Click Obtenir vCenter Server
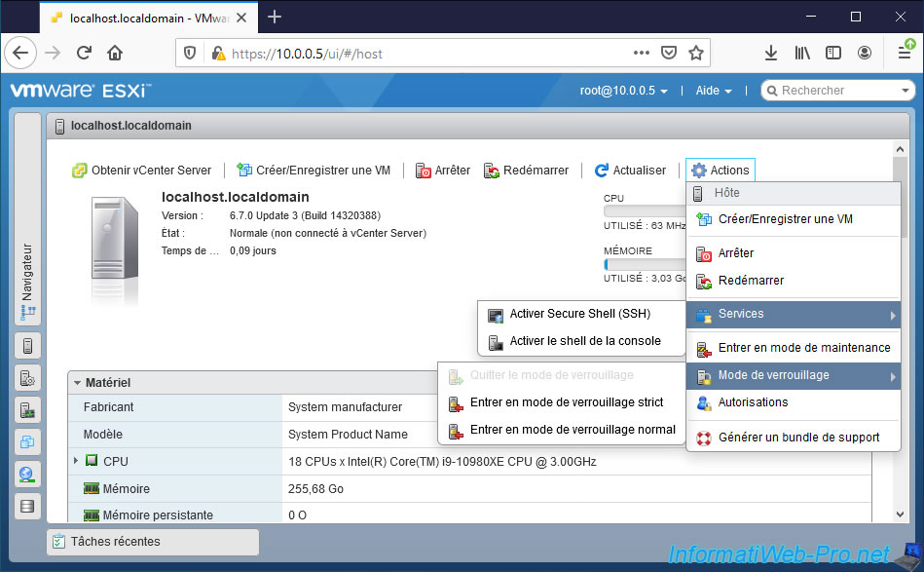Viewport: 924px width, 572px height. click(142, 171)
